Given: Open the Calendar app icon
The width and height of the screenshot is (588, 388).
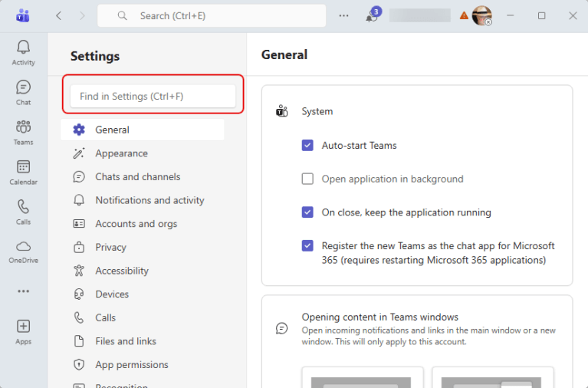Looking at the screenshot, I should click(x=23, y=172).
